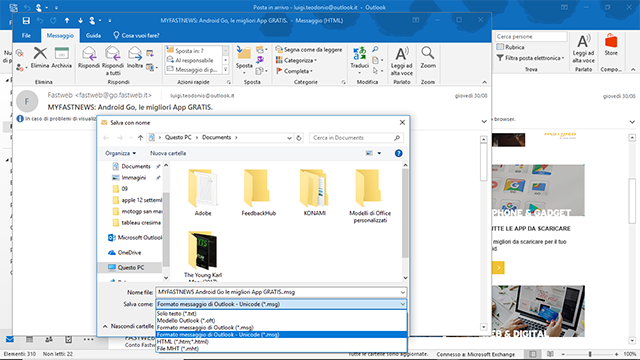640x360 pixels.
Task: Open Categorizza dropdown
Action: (x=297, y=60)
